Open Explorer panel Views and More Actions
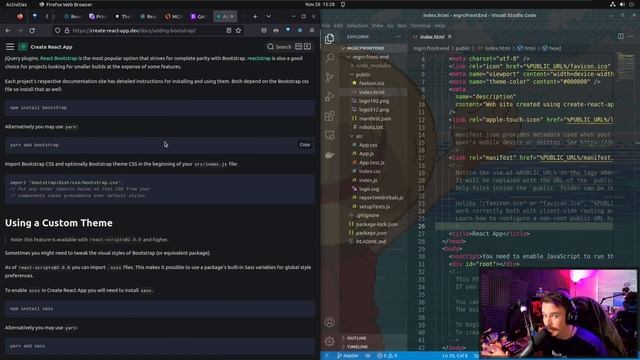Screen dimensions: 640x360 [x=398, y=37]
